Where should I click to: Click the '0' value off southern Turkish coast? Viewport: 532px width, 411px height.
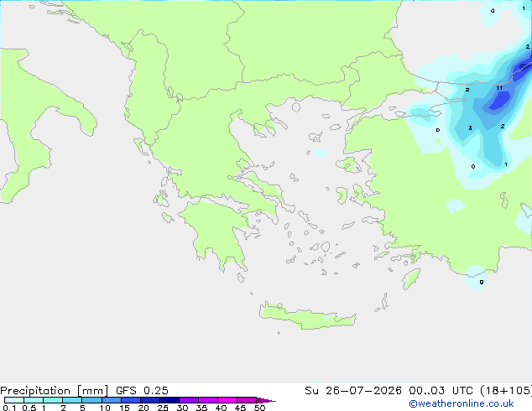pyautogui.click(x=482, y=282)
